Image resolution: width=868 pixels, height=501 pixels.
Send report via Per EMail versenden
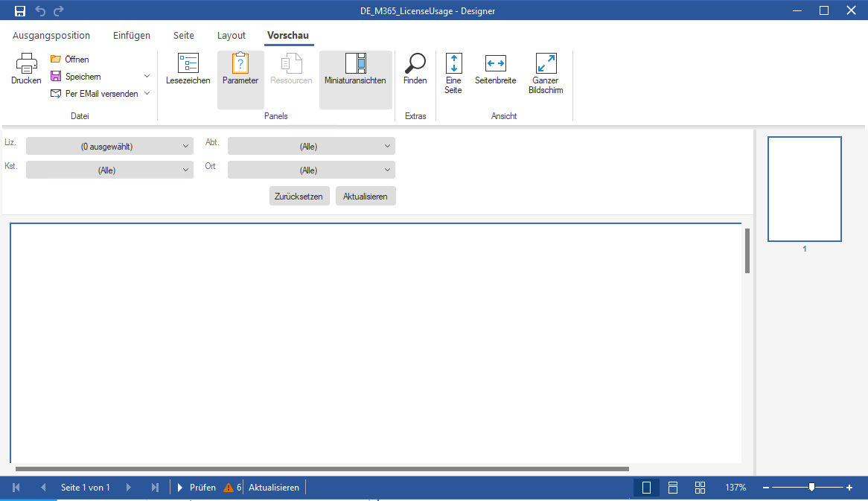[94, 94]
